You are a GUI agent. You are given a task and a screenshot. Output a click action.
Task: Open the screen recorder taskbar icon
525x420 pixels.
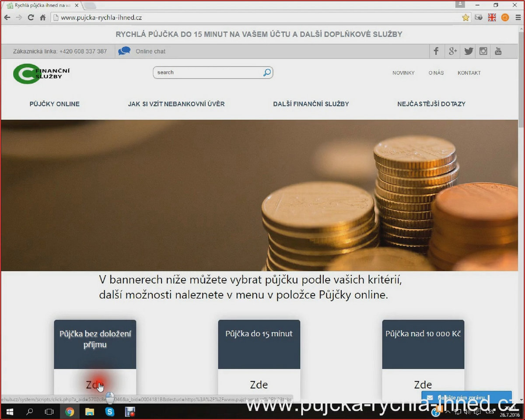click(129, 412)
